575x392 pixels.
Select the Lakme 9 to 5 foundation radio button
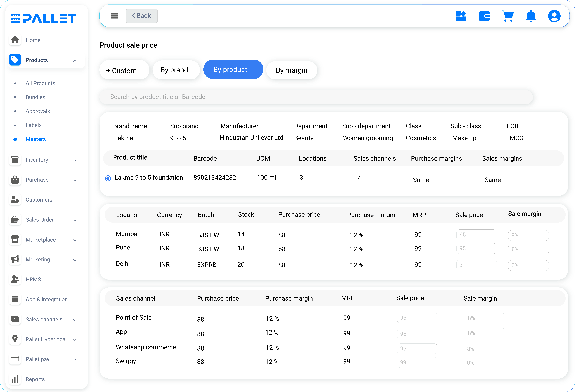click(x=108, y=178)
